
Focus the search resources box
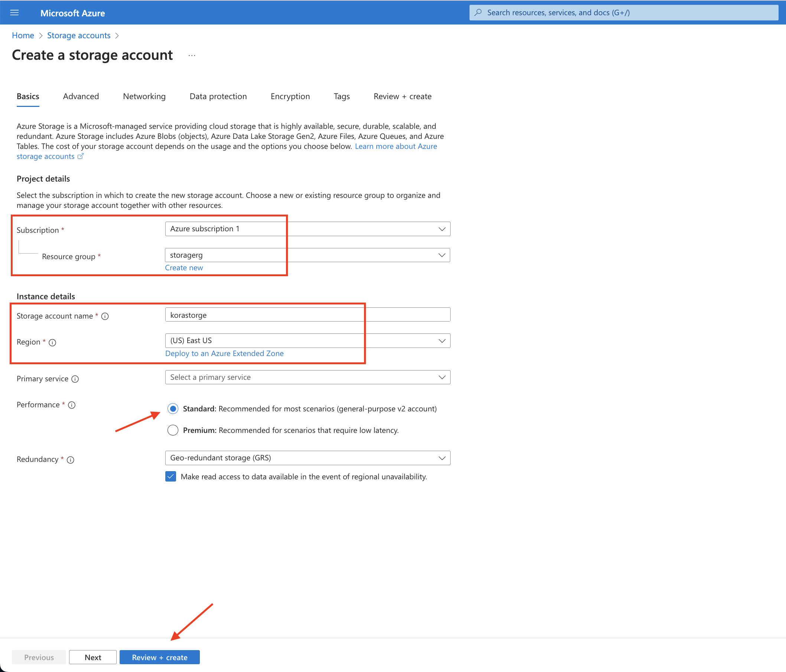(624, 13)
